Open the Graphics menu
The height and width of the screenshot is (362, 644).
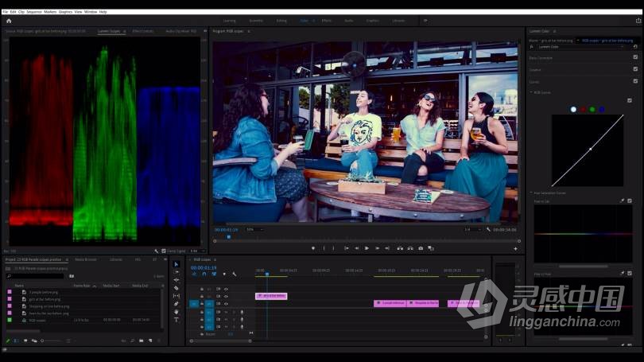[x=65, y=12]
